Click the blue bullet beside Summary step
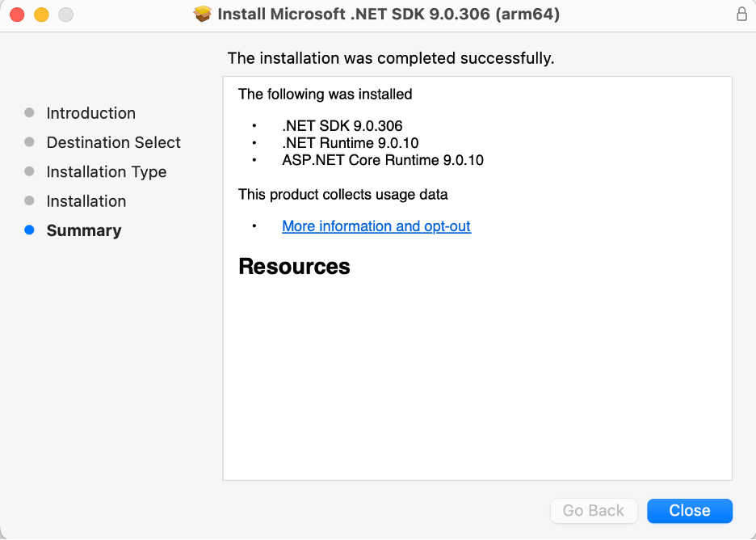756x540 pixels. (x=30, y=230)
